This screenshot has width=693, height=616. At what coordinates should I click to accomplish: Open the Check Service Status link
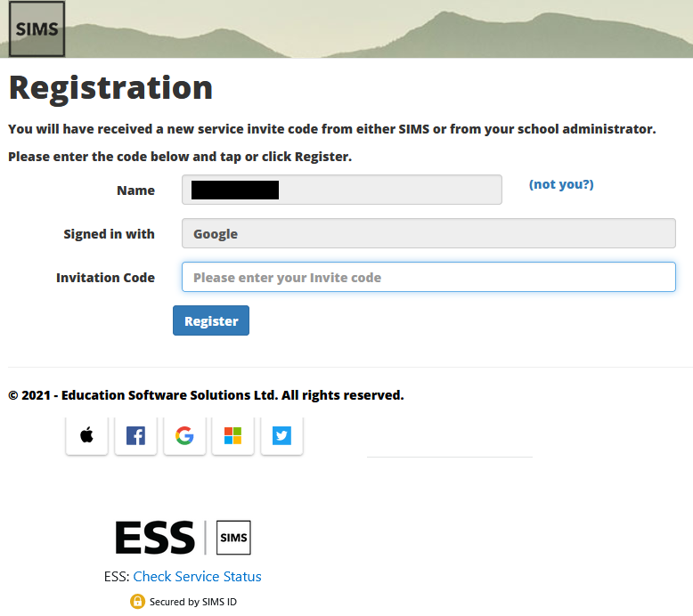click(197, 576)
